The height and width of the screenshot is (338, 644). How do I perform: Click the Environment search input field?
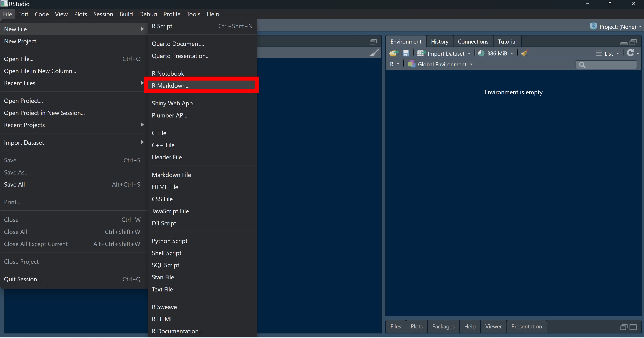point(606,65)
